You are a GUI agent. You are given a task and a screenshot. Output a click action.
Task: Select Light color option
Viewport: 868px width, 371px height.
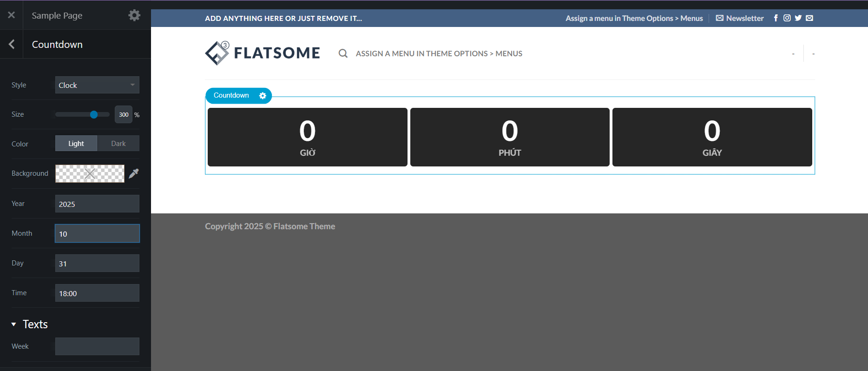(76, 143)
